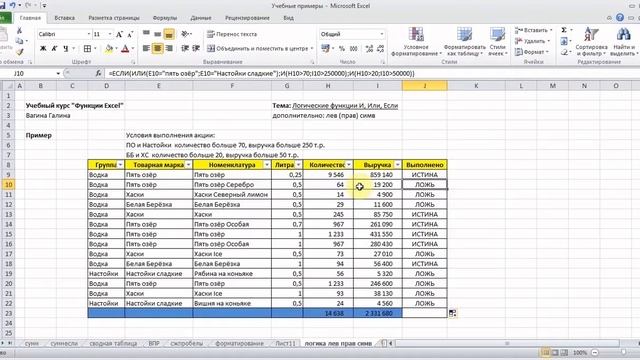This screenshot has height=360, width=640.
Task: Open Стили ячеек gallery
Action: [498, 41]
